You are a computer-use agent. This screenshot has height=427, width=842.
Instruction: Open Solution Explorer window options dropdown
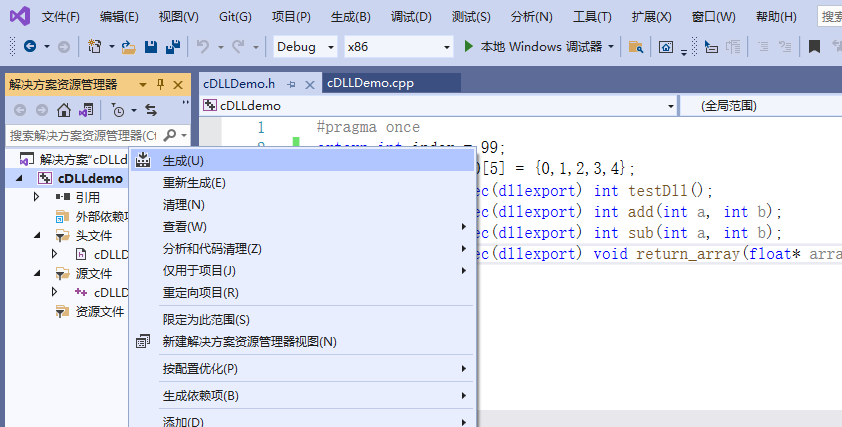pos(143,85)
